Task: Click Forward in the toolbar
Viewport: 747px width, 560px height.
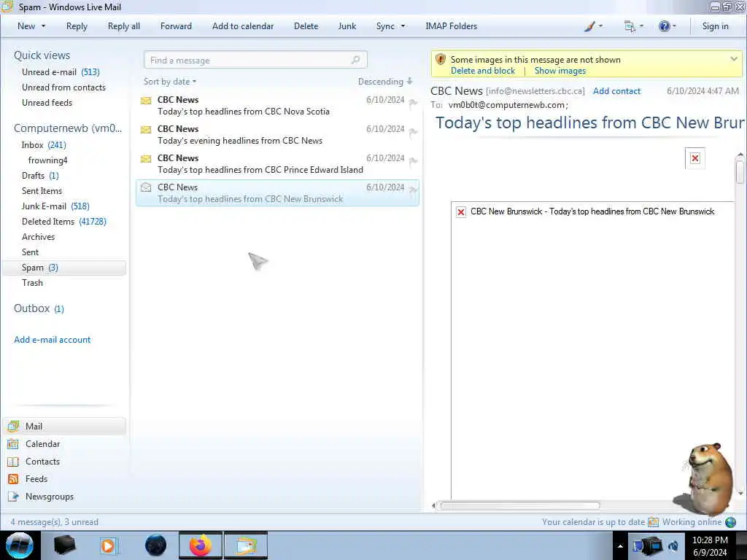Action: (176, 27)
